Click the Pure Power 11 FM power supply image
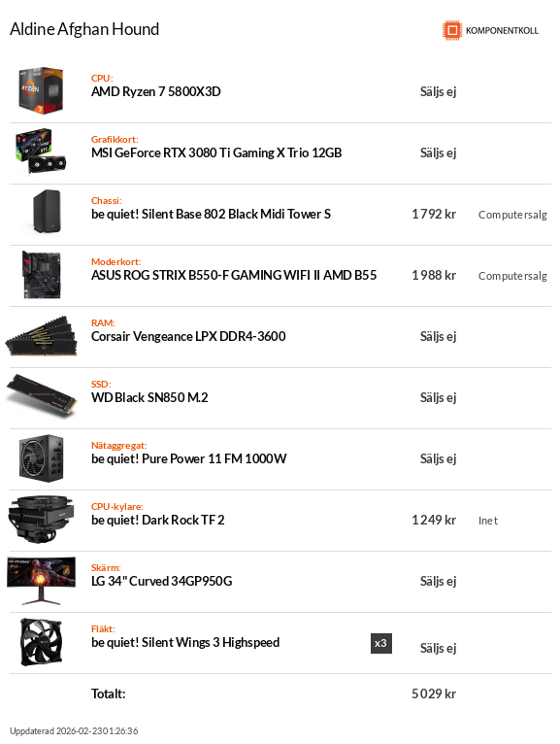Viewport: 560px width, 744px height. coord(42,457)
